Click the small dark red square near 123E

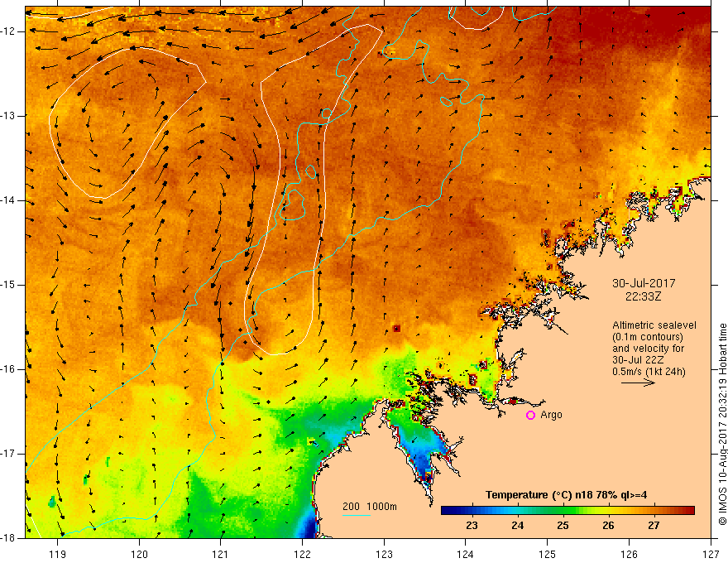pos(396,329)
